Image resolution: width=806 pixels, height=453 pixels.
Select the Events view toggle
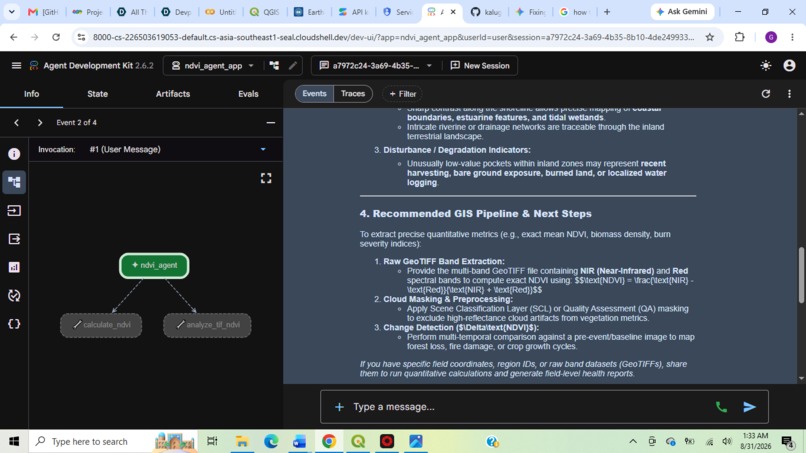coord(314,94)
